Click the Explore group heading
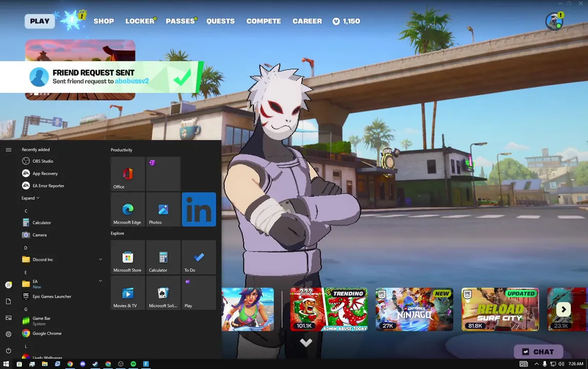Viewport: 588px width, 369px height. tap(117, 233)
